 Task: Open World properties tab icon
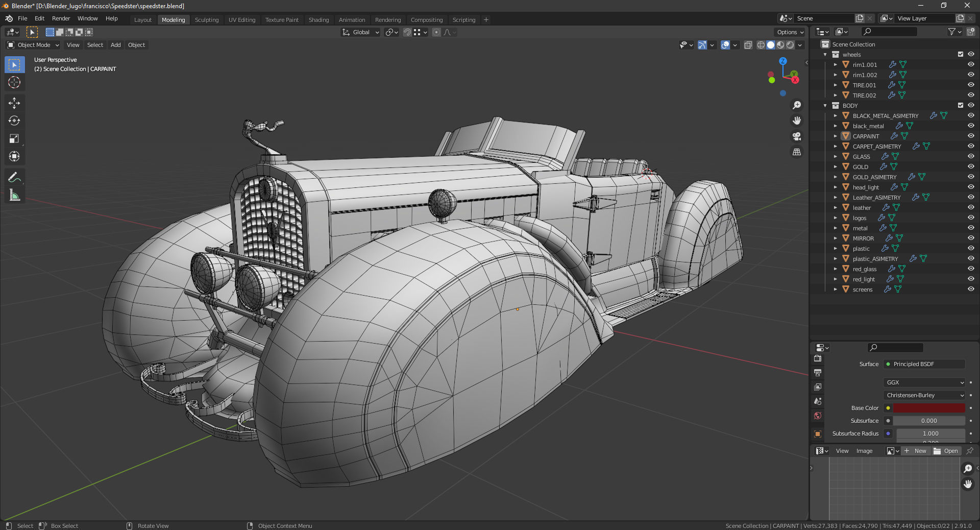818,416
